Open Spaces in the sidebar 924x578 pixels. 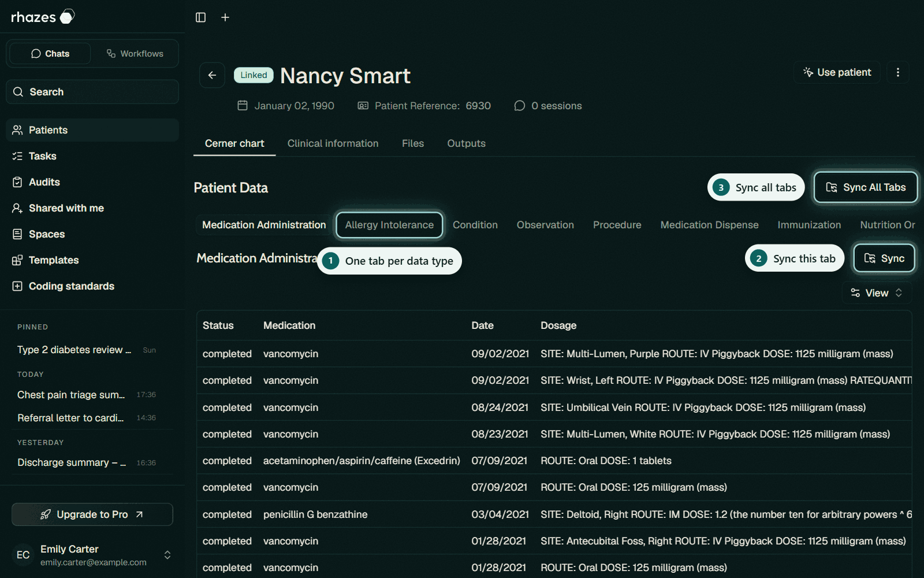[92, 234]
